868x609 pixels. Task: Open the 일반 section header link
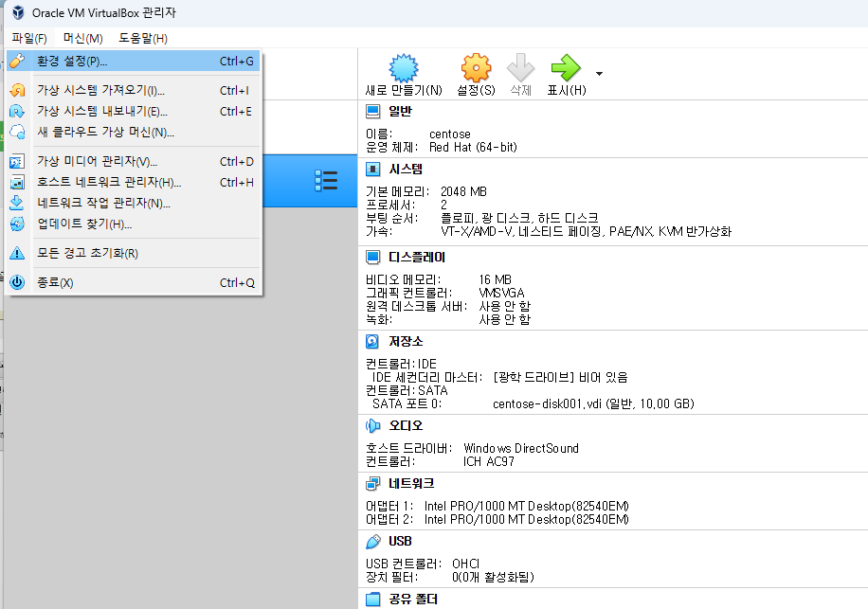[400, 111]
